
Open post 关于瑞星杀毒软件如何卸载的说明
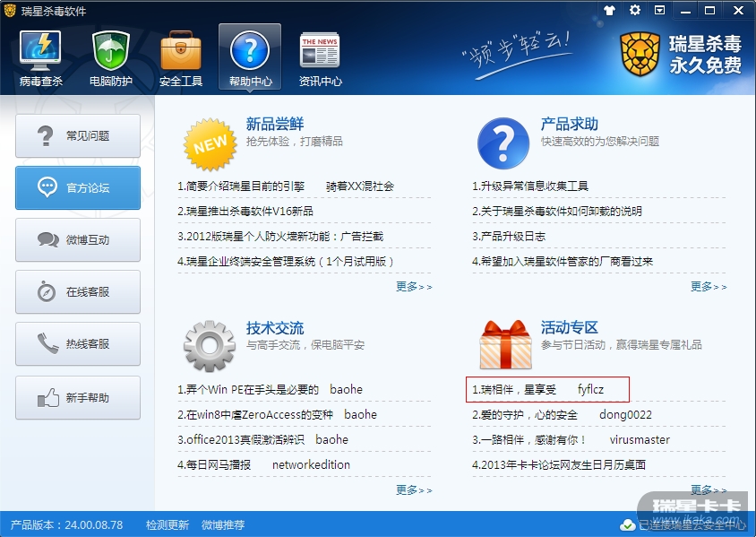(557, 212)
